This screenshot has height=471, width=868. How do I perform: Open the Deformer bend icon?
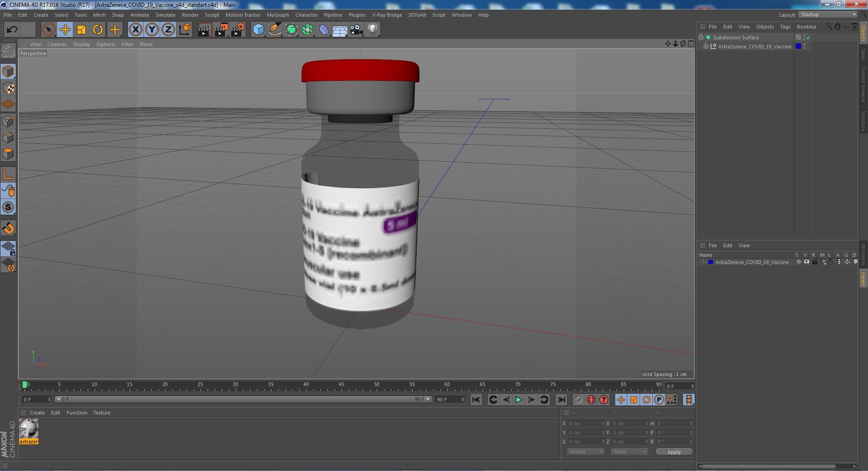324,30
